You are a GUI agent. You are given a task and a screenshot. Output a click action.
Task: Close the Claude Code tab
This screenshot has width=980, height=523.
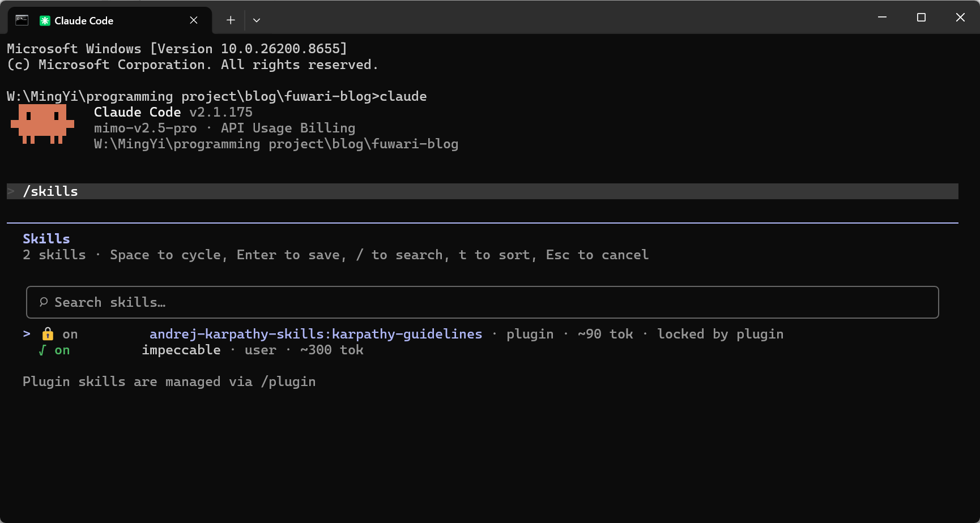click(x=194, y=20)
